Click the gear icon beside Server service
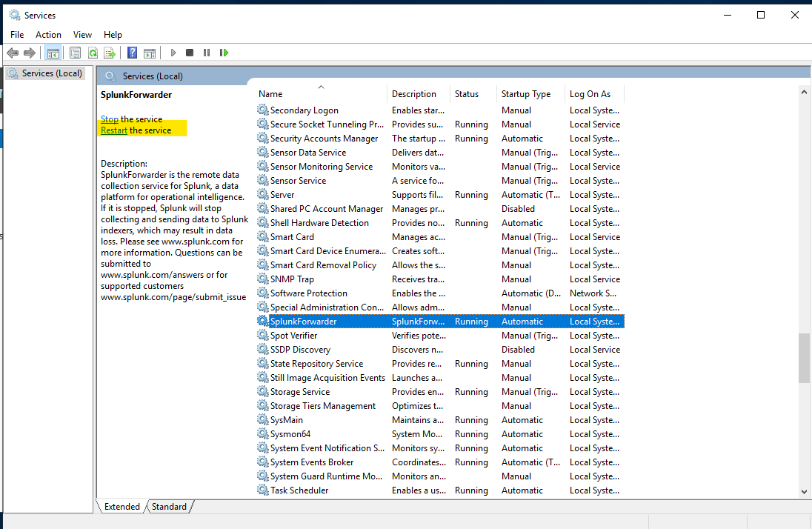Image resolution: width=812 pixels, height=529 pixels. point(262,194)
